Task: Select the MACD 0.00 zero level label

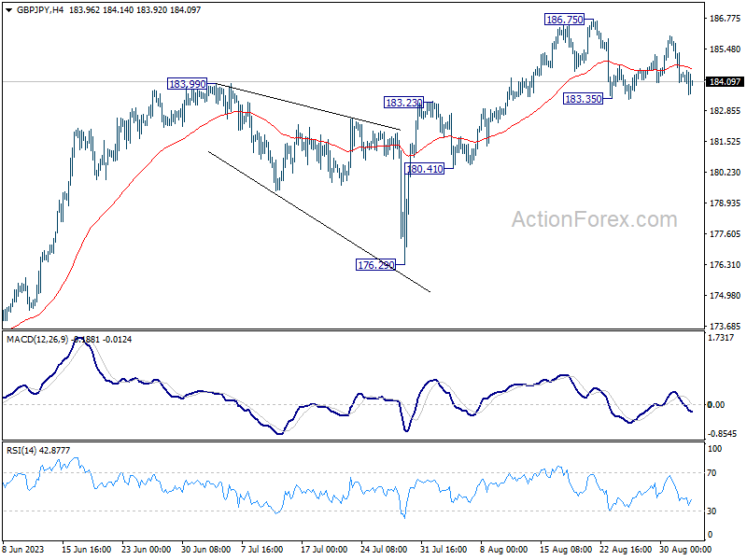Action: 716,405
